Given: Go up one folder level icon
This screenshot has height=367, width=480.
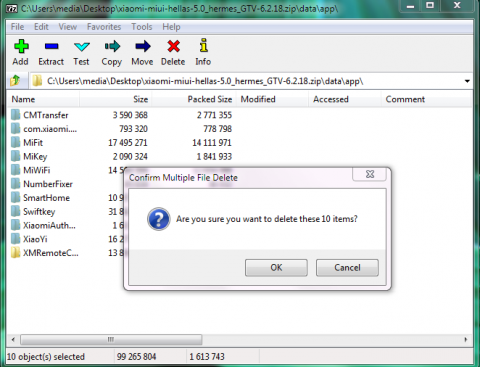Looking at the screenshot, I should click(15, 81).
